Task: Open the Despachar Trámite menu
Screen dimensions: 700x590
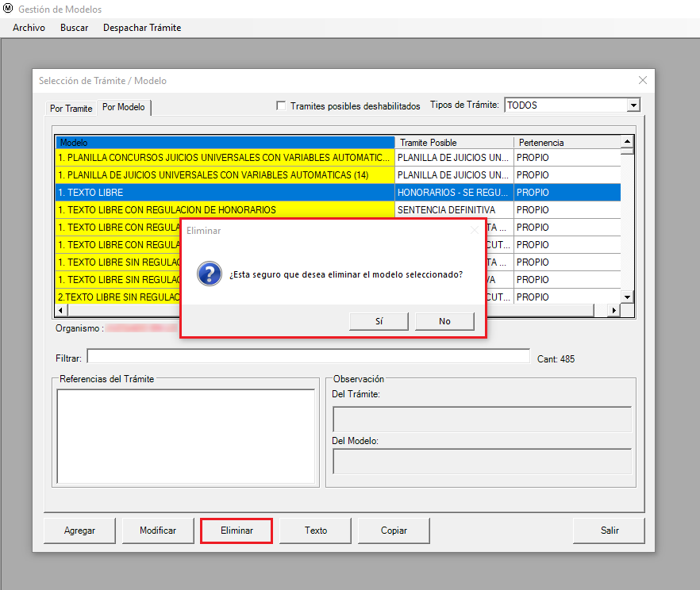Action: (142, 28)
